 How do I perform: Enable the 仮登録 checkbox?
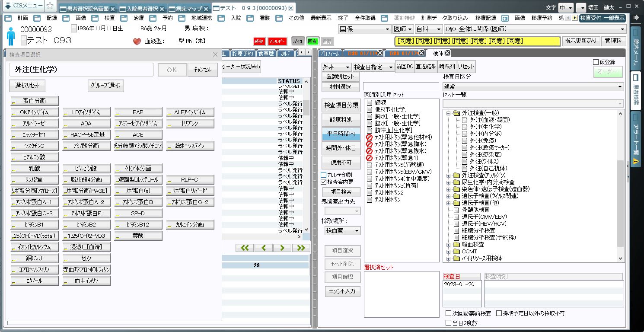[x=596, y=62]
